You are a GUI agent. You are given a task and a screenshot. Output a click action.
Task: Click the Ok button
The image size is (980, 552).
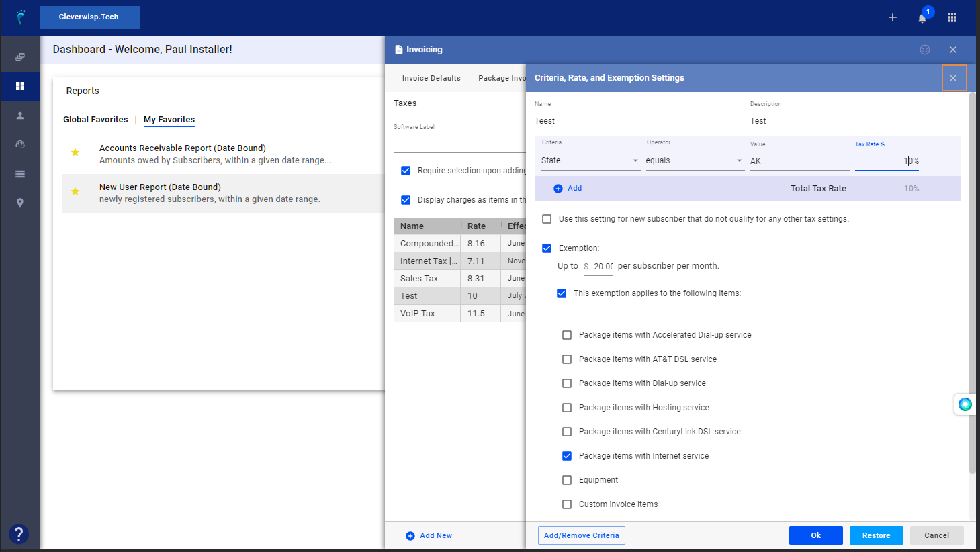[x=816, y=535]
